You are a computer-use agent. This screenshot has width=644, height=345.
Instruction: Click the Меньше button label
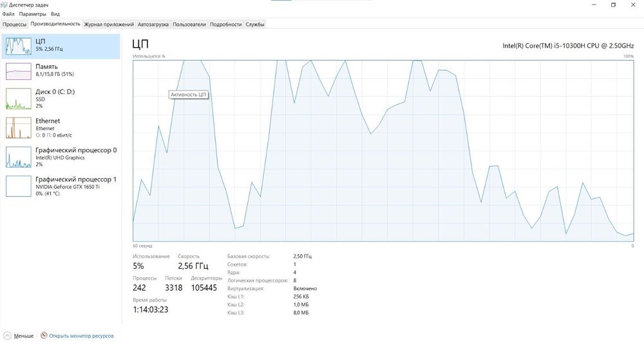pyautogui.click(x=24, y=336)
